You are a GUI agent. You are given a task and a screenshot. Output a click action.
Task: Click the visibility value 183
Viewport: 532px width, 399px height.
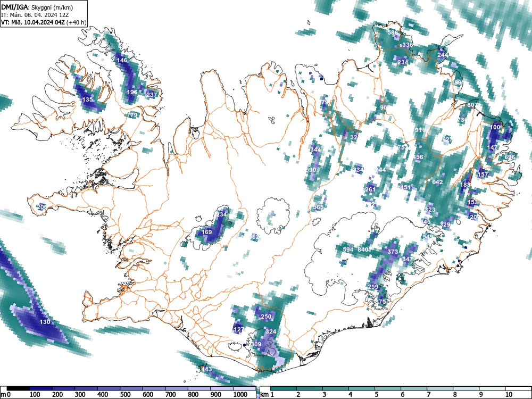click(465, 185)
